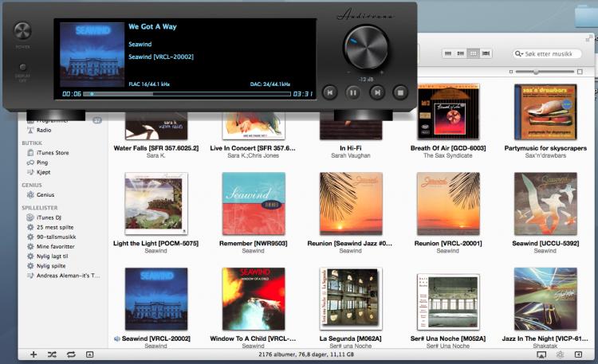This screenshot has width=598, height=364.
Task: Show Genius sidebar arrow button
Action: click(x=578, y=355)
